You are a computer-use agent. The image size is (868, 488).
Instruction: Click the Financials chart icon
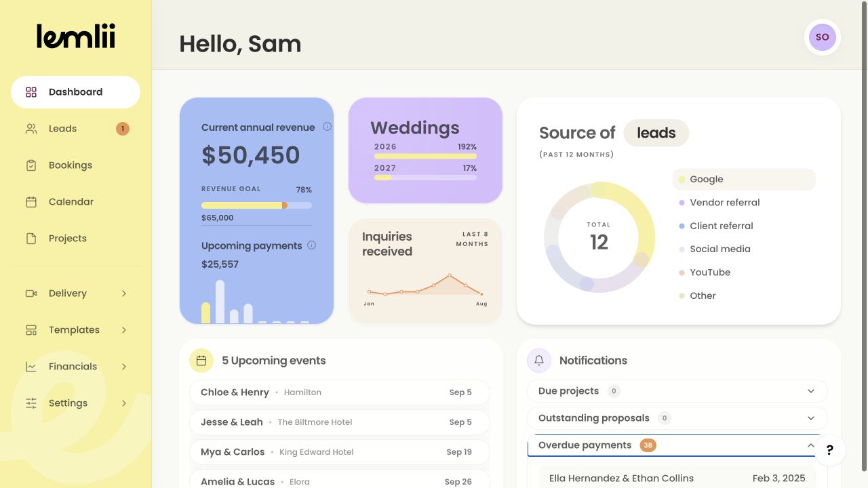click(31, 367)
